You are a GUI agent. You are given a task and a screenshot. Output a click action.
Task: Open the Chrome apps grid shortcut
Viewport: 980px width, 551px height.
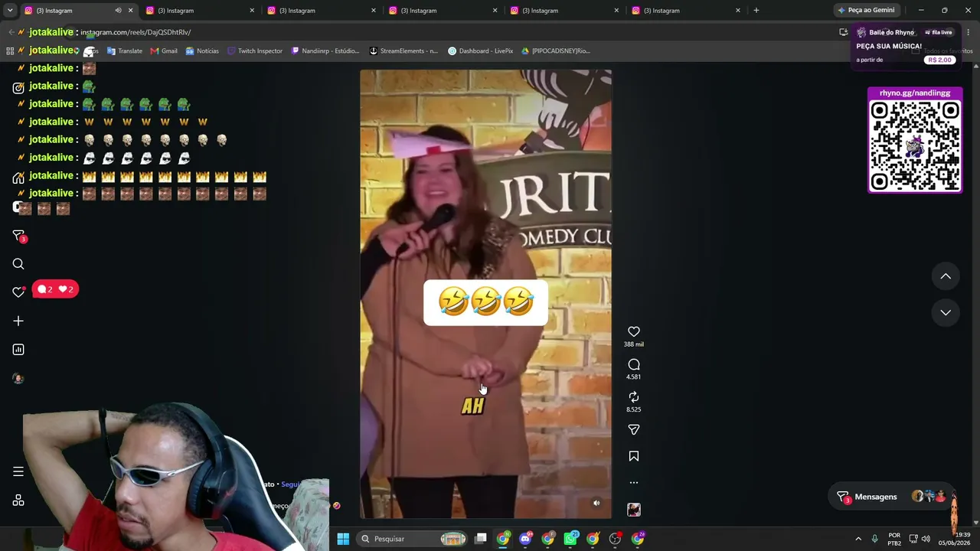pyautogui.click(x=10, y=51)
